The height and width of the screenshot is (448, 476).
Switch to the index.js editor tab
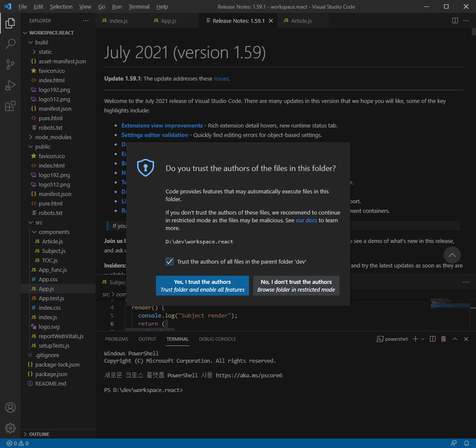pyautogui.click(x=121, y=21)
